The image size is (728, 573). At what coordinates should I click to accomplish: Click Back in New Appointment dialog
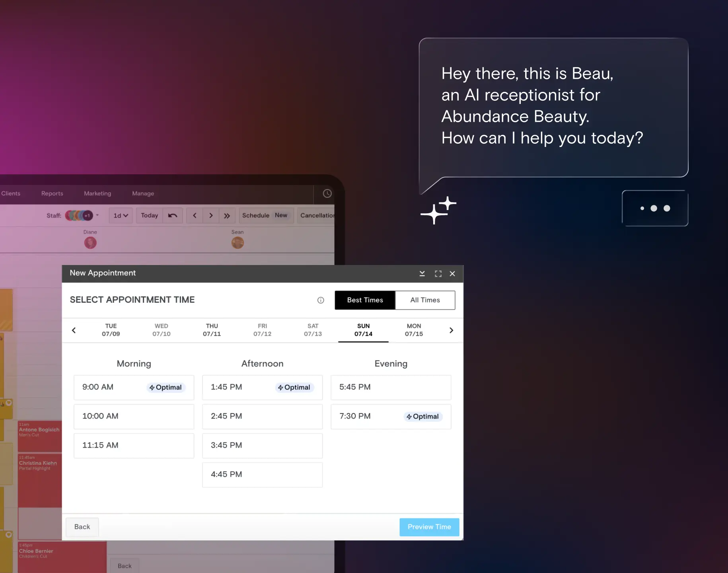click(82, 527)
